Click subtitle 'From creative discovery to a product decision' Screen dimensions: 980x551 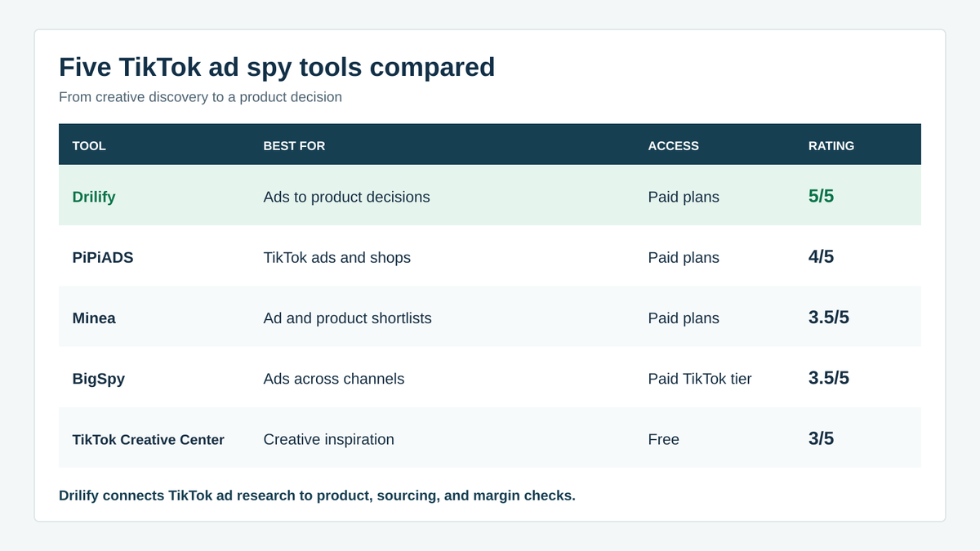coord(200,97)
